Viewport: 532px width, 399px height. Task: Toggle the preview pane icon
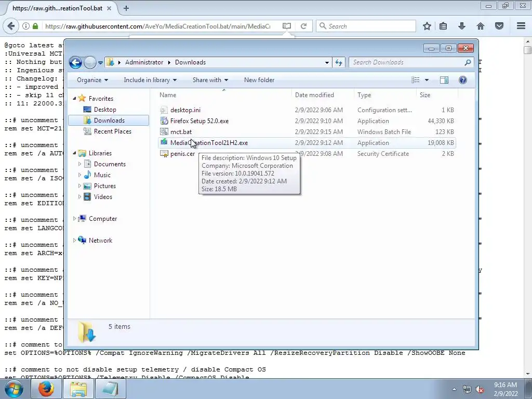[444, 80]
